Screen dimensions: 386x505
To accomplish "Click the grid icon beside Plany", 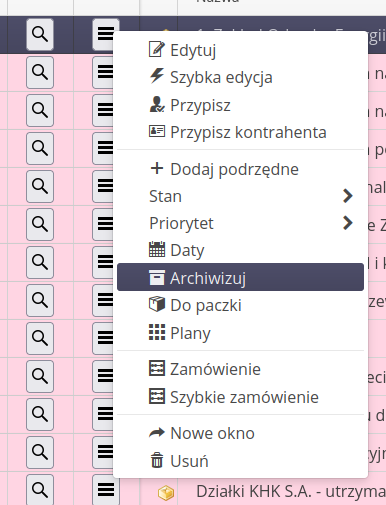I will pos(157,332).
